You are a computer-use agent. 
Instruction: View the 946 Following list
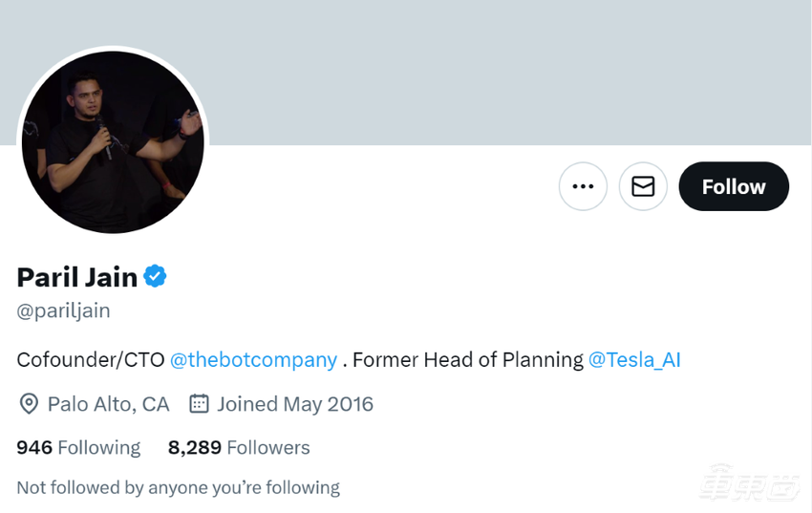pyautogui.click(x=78, y=447)
